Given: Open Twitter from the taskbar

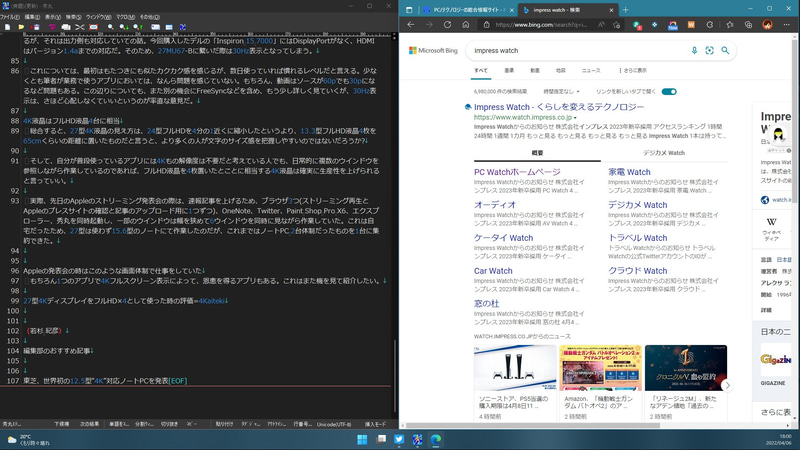Looking at the screenshot, I should coord(399,439).
